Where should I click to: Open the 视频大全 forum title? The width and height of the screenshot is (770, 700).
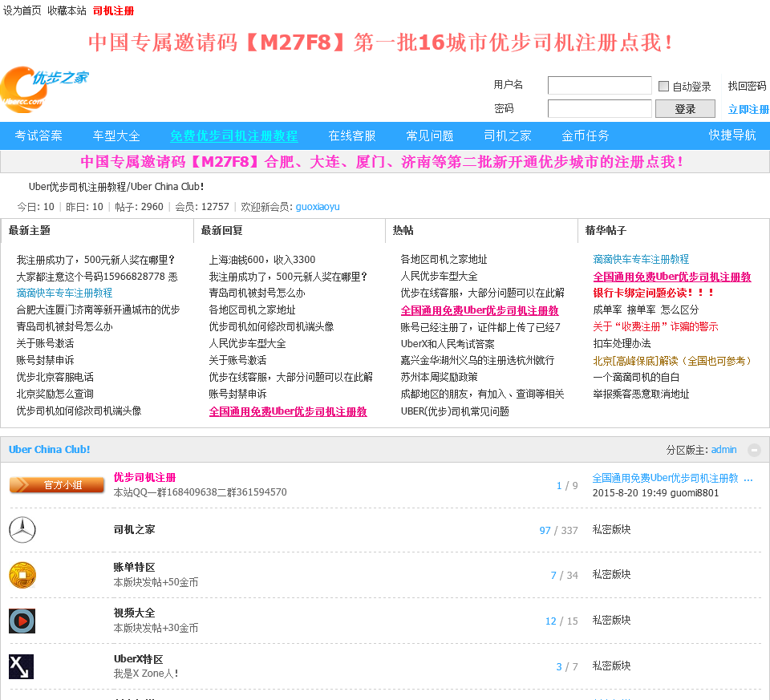pyautogui.click(x=134, y=613)
